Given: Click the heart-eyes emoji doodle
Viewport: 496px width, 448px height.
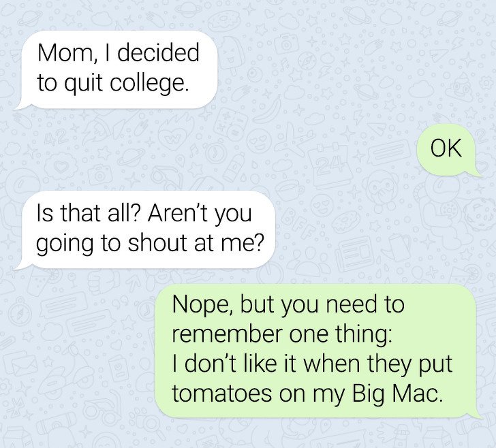Looking at the screenshot, I should [x=259, y=140].
